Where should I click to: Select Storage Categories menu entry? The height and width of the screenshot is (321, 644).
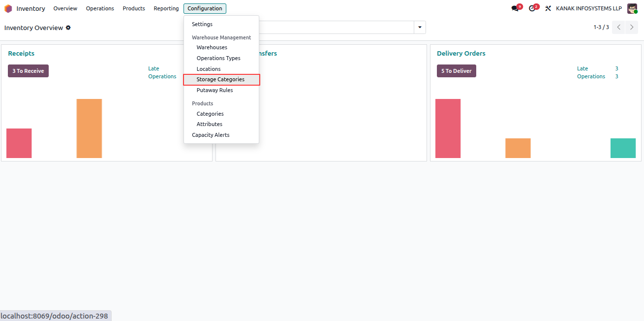click(x=221, y=79)
